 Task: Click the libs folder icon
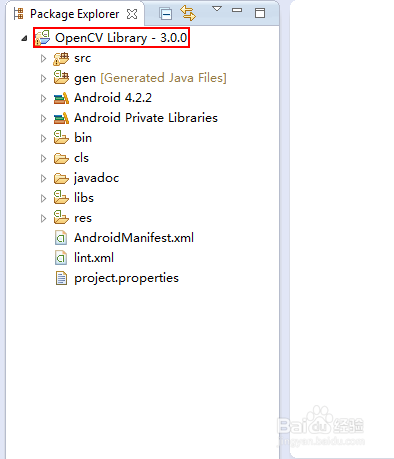pos(61,197)
